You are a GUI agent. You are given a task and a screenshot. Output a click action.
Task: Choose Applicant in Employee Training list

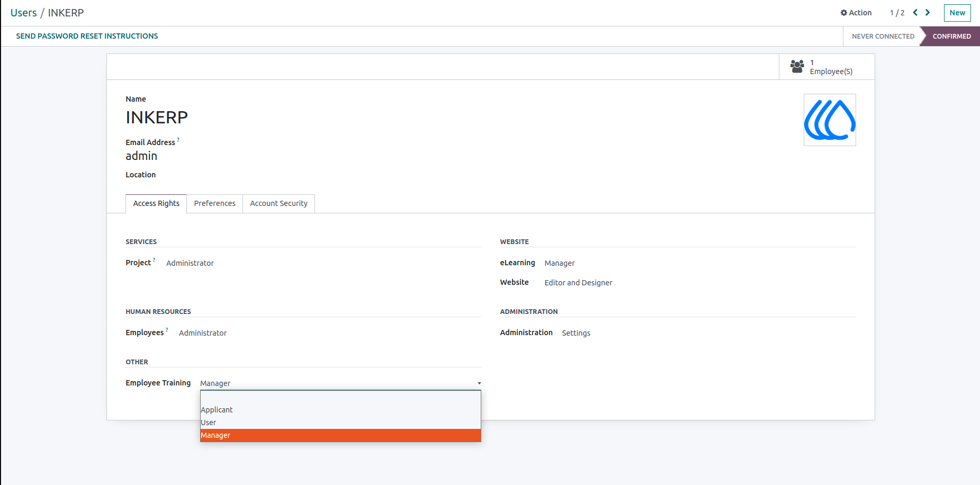[x=340, y=410]
